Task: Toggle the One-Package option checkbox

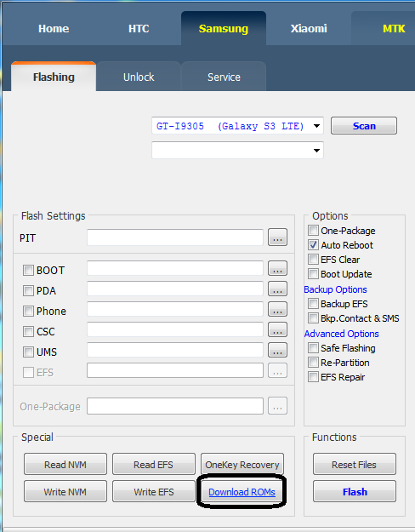Action: 313,231
